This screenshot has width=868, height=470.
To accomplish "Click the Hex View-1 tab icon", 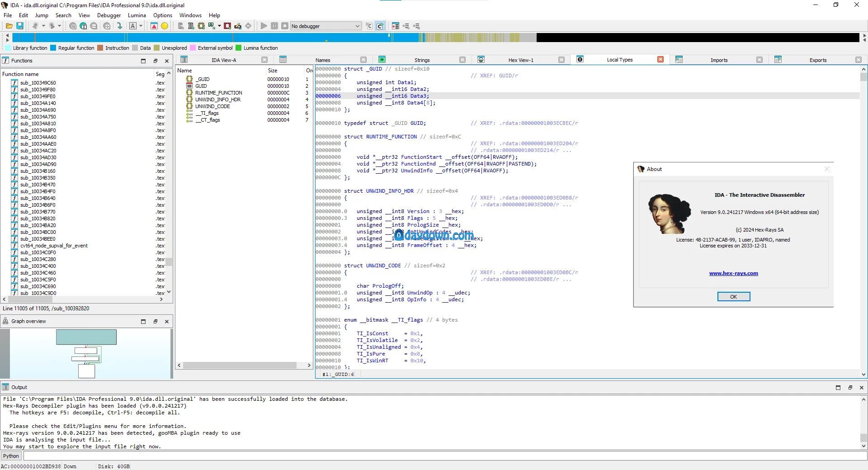I will (481, 60).
